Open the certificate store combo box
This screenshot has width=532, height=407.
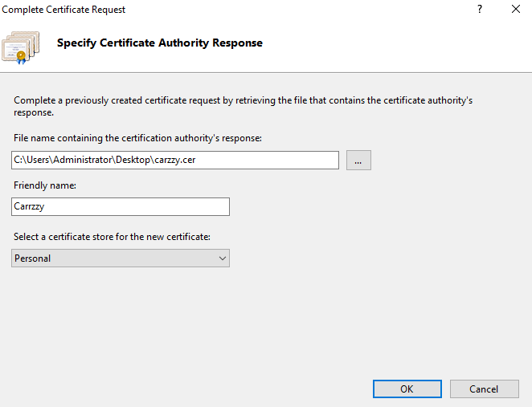[121, 258]
